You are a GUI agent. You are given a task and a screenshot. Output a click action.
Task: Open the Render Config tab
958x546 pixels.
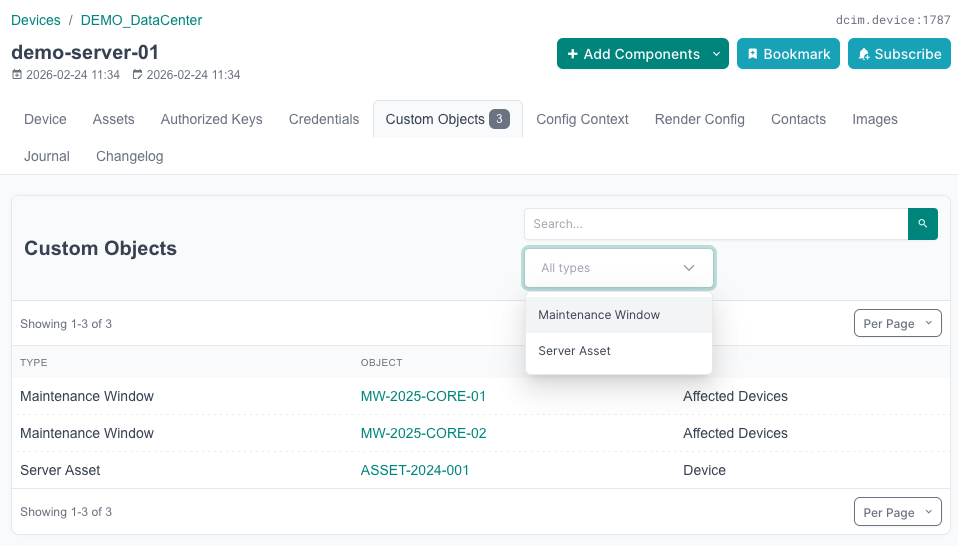[x=700, y=119]
